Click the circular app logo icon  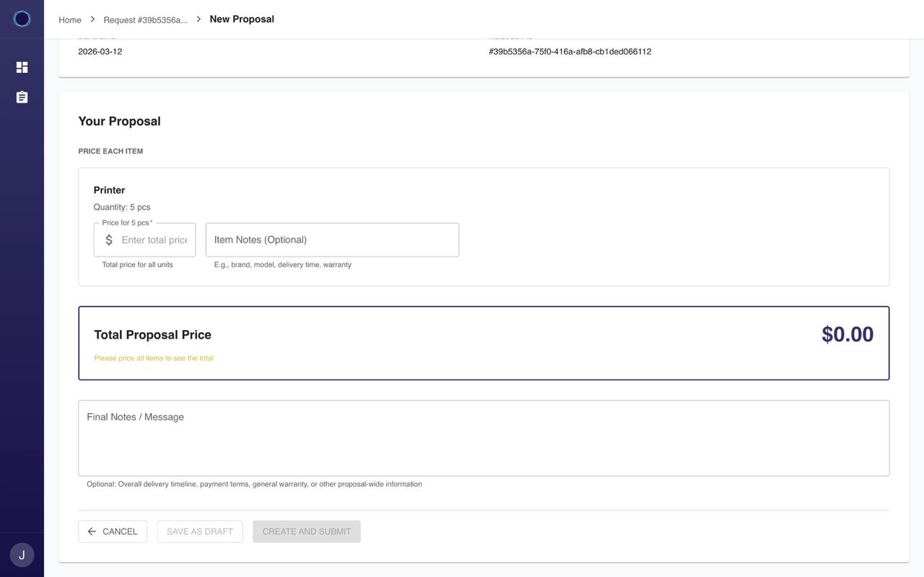coord(22,19)
